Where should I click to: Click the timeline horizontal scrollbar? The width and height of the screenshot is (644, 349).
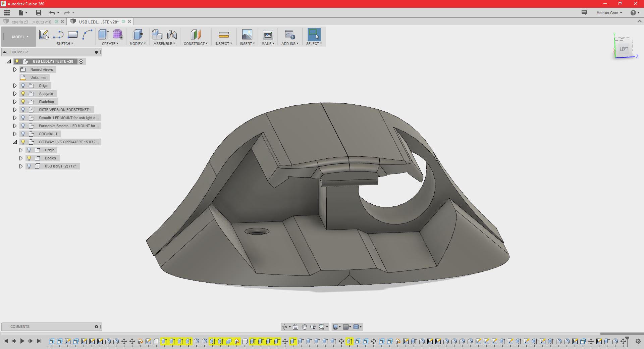(622, 334)
